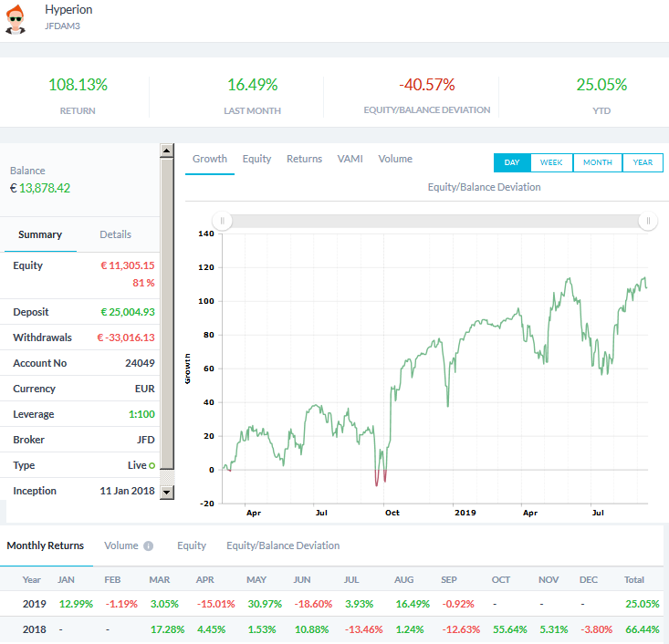The height and width of the screenshot is (644, 669).
Task: Open the Details tab in sidebar
Action: click(115, 234)
